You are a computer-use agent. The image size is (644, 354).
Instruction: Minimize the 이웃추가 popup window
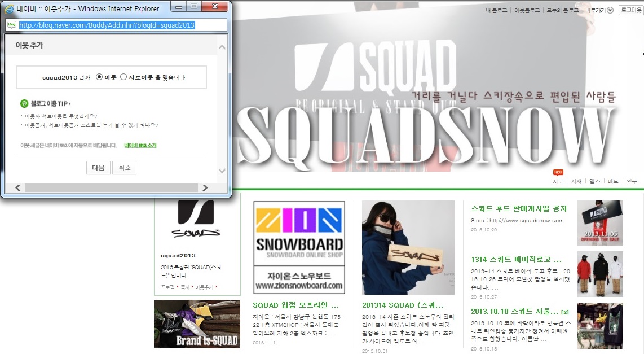click(179, 7)
